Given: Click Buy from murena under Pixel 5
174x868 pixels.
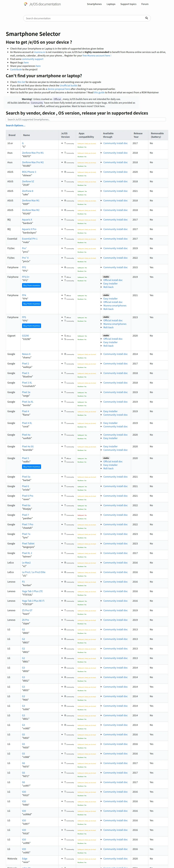Looking at the screenshot, I should 31,467.
